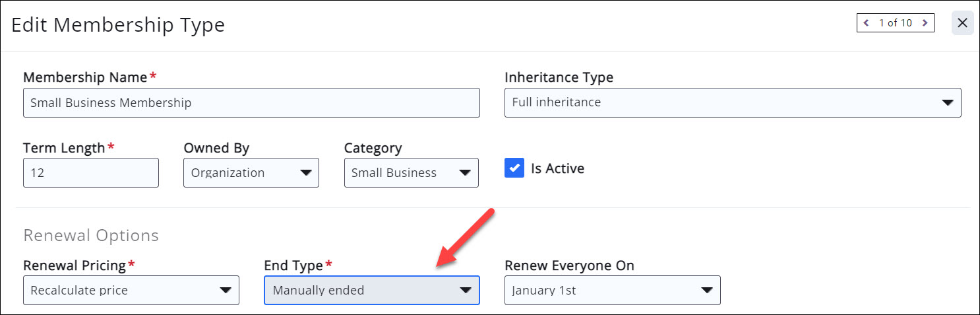Viewport: 980px width, 315px height.
Task: Click the 'Membership Name' field label
Action: pos(85,77)
